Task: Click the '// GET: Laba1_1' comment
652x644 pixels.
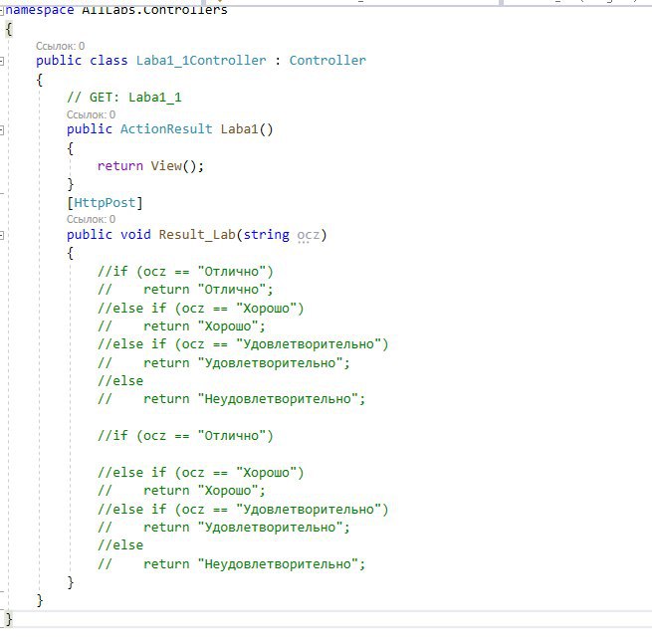Action: (123, 98)
